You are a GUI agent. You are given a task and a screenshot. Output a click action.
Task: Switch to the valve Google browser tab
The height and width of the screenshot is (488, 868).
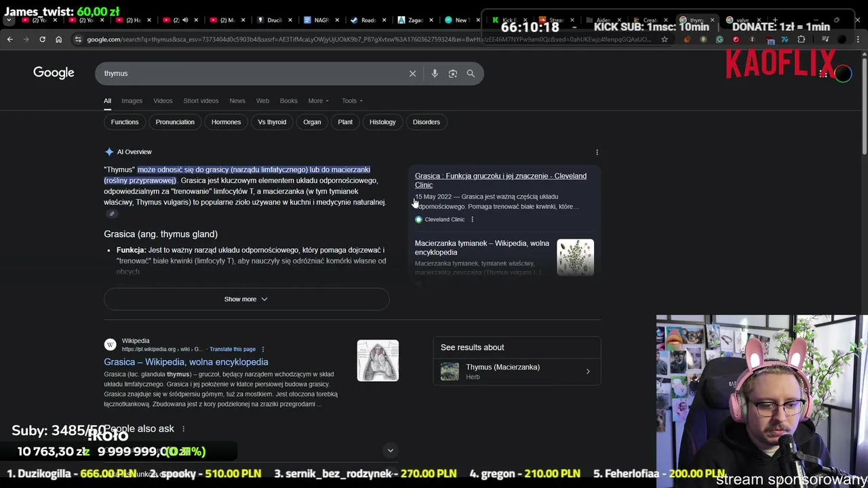click(743, 20)
